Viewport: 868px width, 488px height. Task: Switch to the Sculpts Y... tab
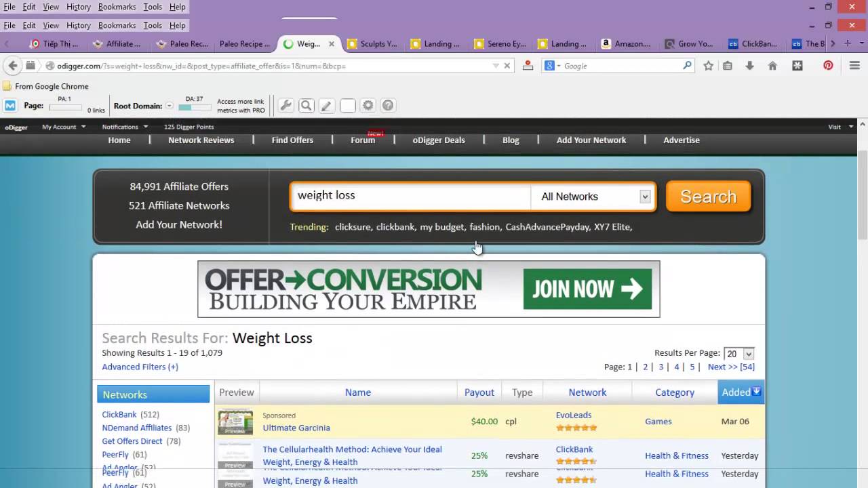click(373, 44)
